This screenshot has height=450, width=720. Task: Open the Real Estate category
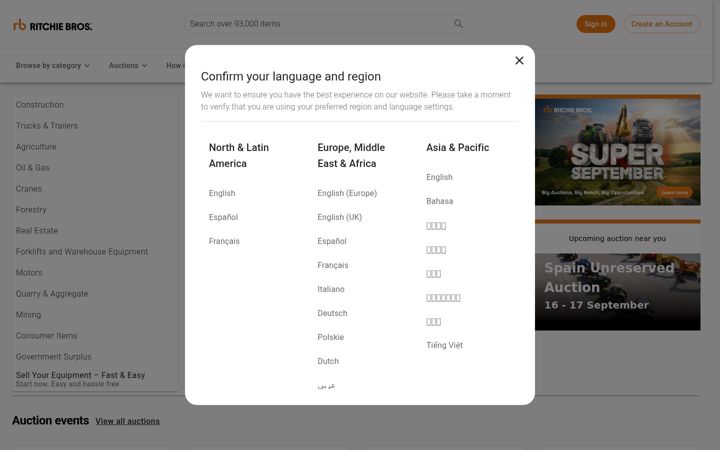36,231
